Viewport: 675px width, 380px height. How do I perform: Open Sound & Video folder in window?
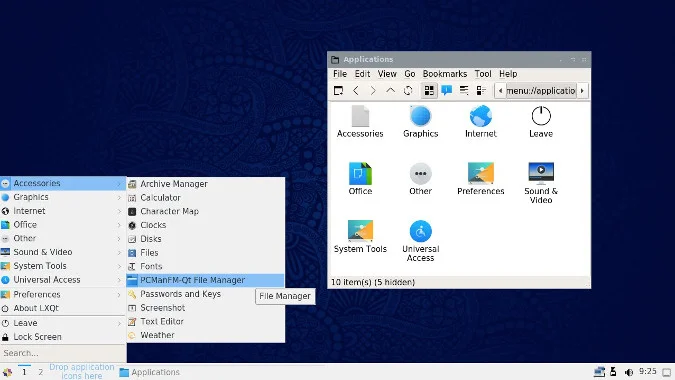[x=541, y=183]
